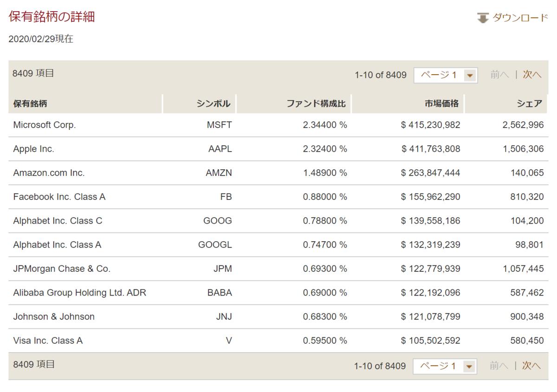
Task: Select Johnson & Johnson holding name
Action: [x=54, y=317]
